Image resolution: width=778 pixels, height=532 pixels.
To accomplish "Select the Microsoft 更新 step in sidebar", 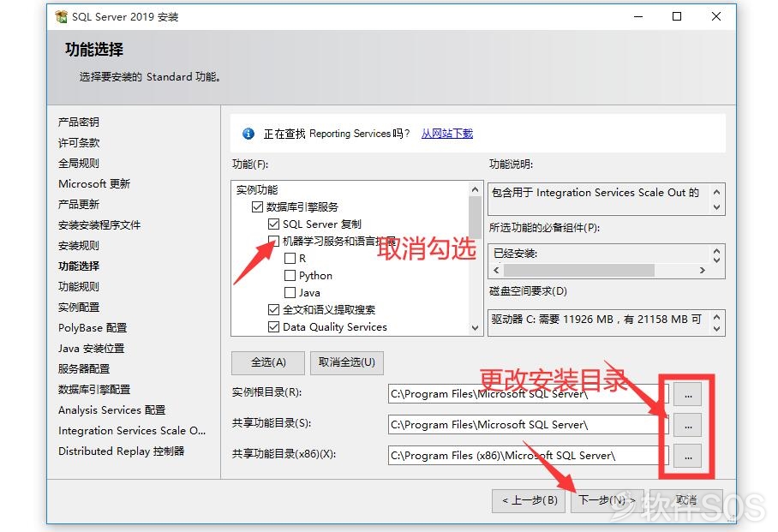I will tap(94, 184).
